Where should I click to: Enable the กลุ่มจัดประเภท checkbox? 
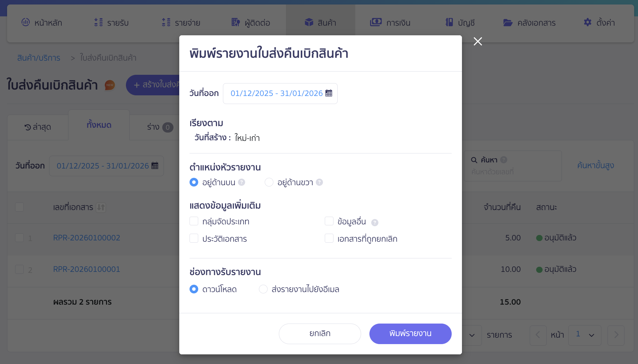click(194, 221)
